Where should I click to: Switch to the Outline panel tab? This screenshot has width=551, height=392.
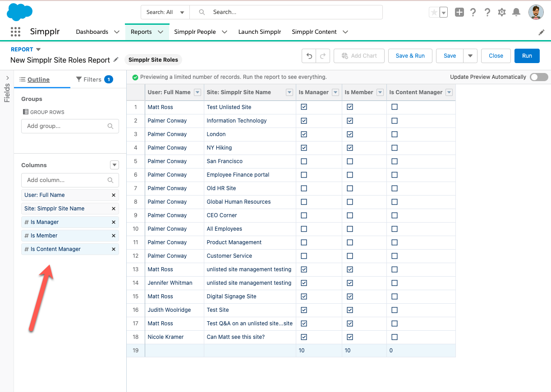coord(38,80)
